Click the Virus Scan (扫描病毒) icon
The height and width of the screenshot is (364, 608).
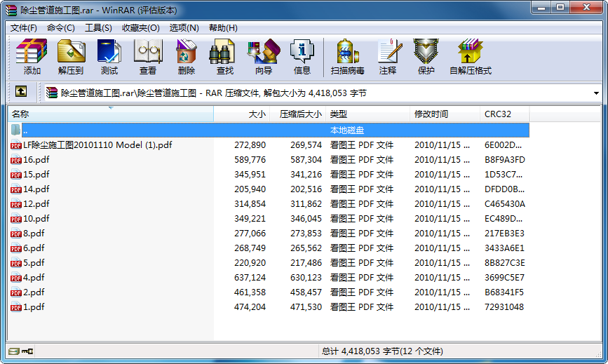[x=347, y=57]
